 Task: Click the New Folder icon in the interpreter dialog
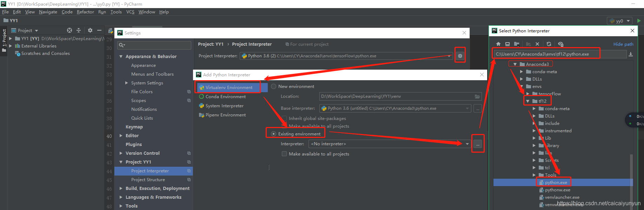tap(528, 44)
